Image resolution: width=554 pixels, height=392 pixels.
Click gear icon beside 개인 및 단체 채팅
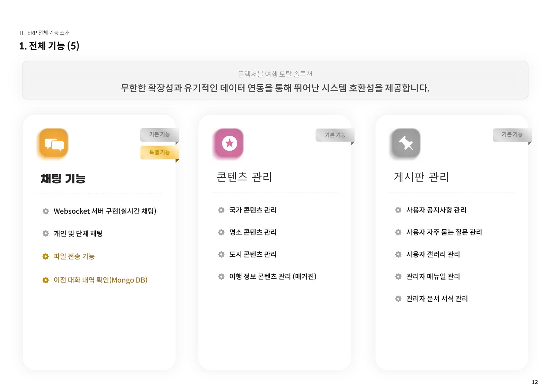pos(46,233)
